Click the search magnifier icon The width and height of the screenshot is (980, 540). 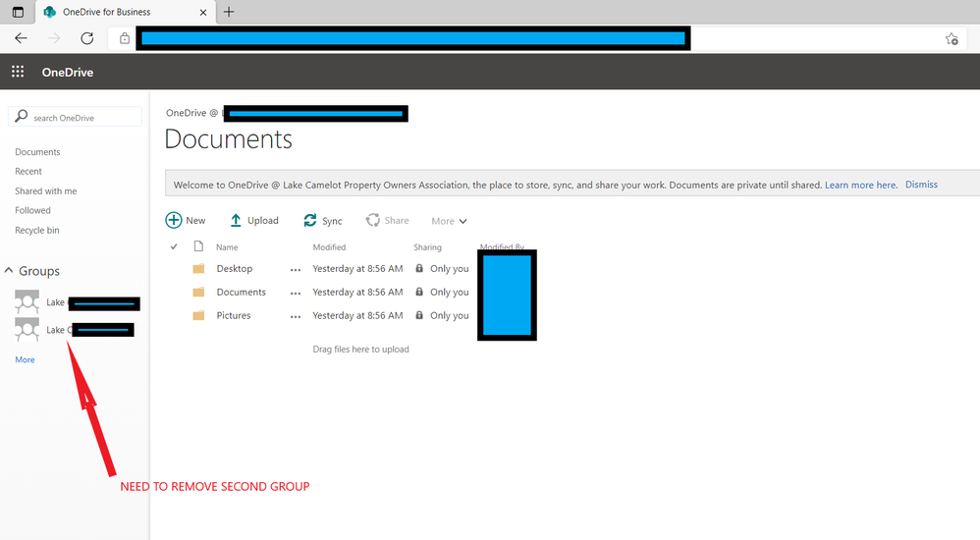click(x=22, y=116)
